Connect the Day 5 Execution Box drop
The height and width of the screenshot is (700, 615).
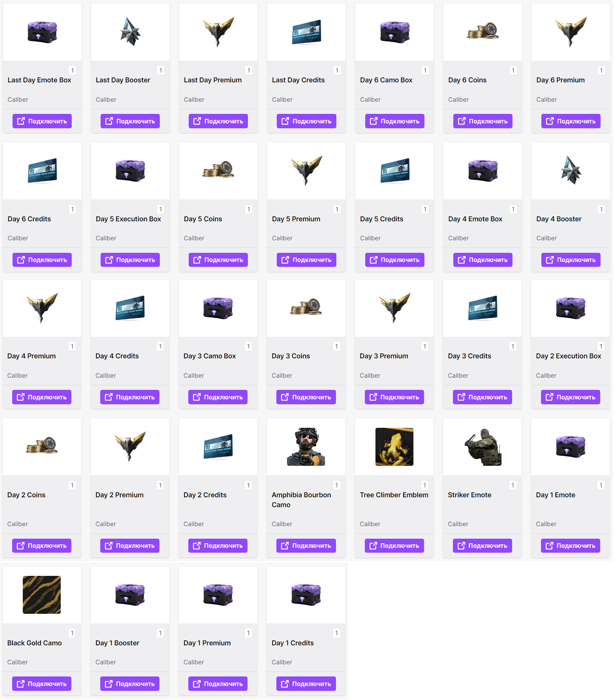tap(130, 260)
